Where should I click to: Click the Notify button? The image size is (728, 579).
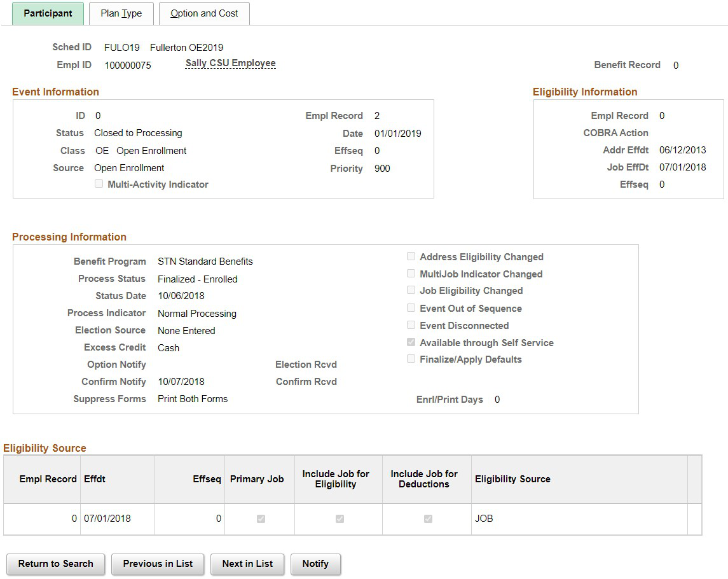point(316,564)
